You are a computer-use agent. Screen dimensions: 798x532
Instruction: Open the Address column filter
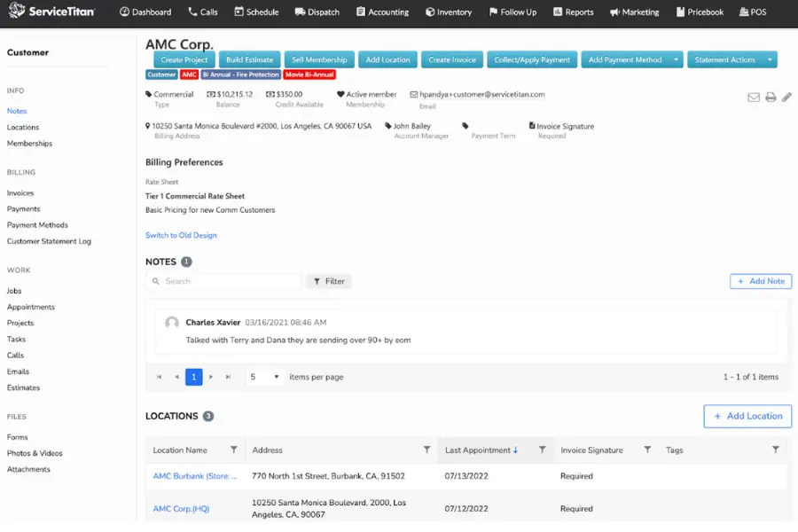click(427, 450)
